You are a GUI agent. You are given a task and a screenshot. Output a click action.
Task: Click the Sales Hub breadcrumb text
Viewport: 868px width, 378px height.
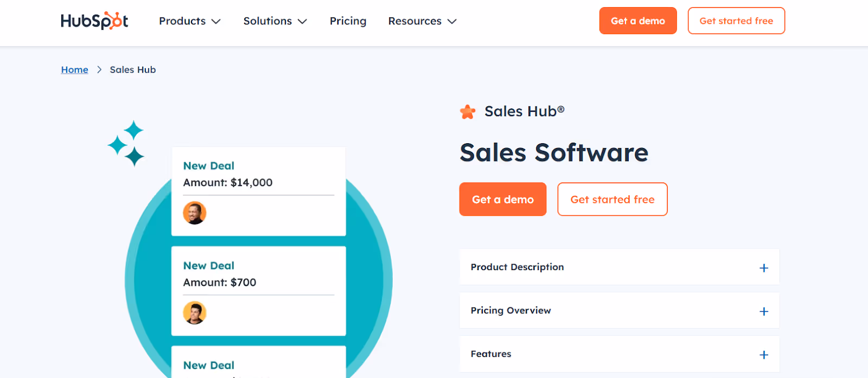tap(133, 69)
